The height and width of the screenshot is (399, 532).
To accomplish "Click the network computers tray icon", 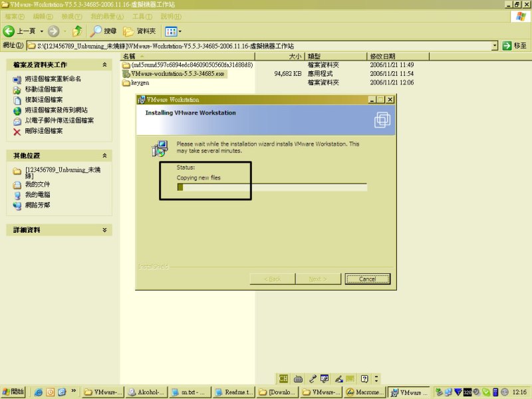I will (448, 392).
